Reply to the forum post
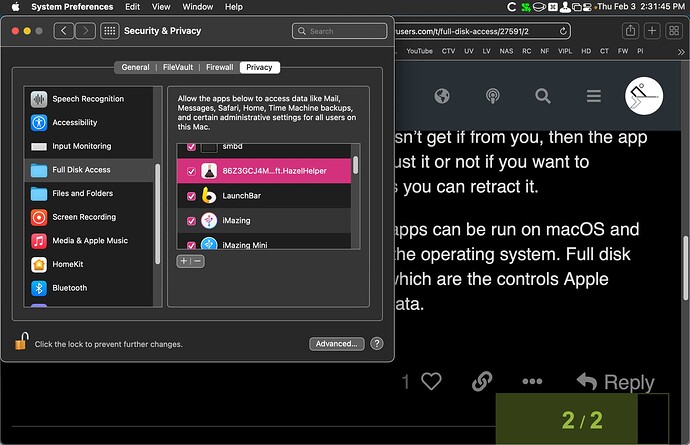690x445 pixels. pos(615,382)
